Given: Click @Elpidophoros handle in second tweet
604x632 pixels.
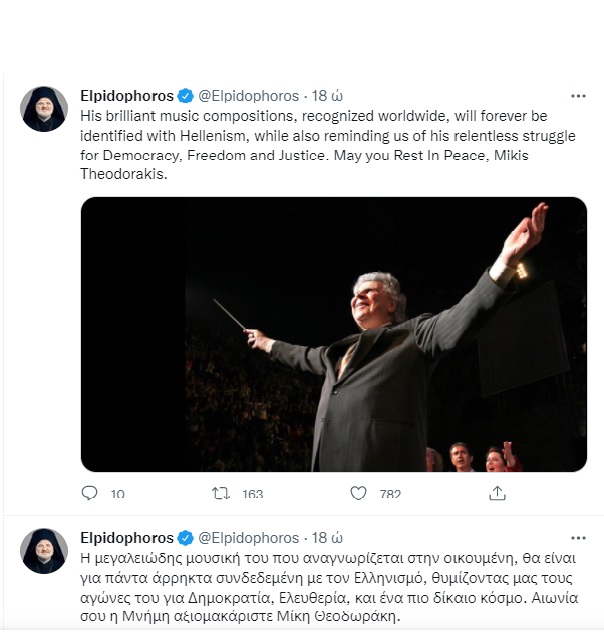Looking at the screenshot, I should (249, 538).
